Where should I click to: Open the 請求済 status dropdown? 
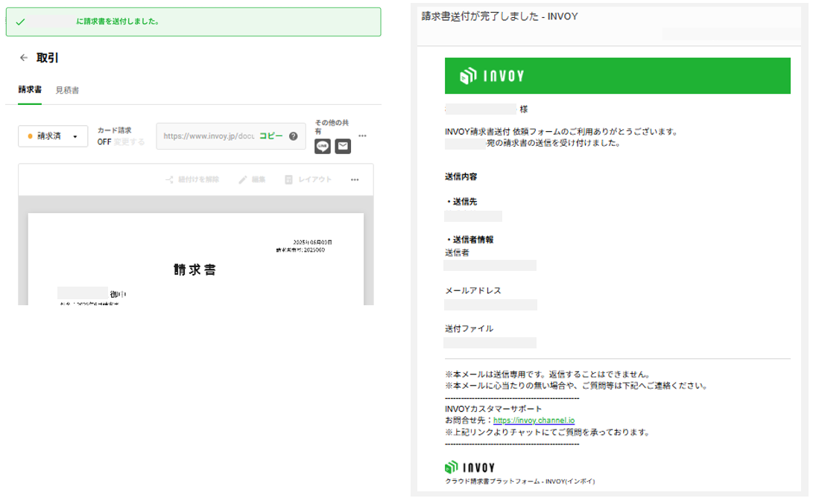pos(53,136)
